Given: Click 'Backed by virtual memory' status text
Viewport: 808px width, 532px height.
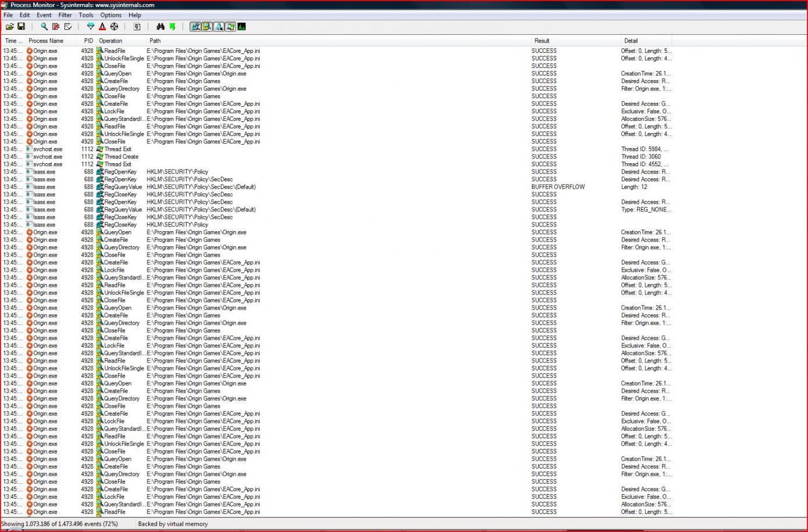Looking at the screenshot, I should (x=173, y=524).
